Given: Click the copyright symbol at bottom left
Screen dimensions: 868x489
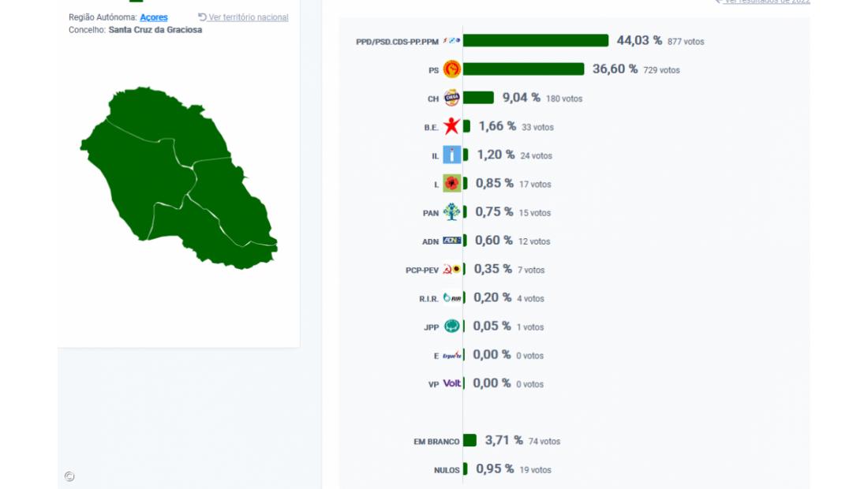Looking at the screenshot, I should [69, 476].
